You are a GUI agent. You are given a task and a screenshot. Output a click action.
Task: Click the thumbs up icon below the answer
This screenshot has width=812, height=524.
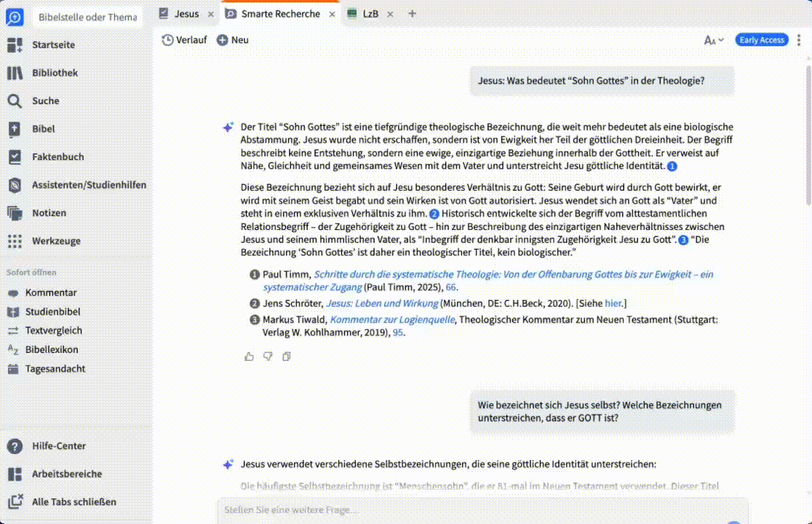click(250, 356)
